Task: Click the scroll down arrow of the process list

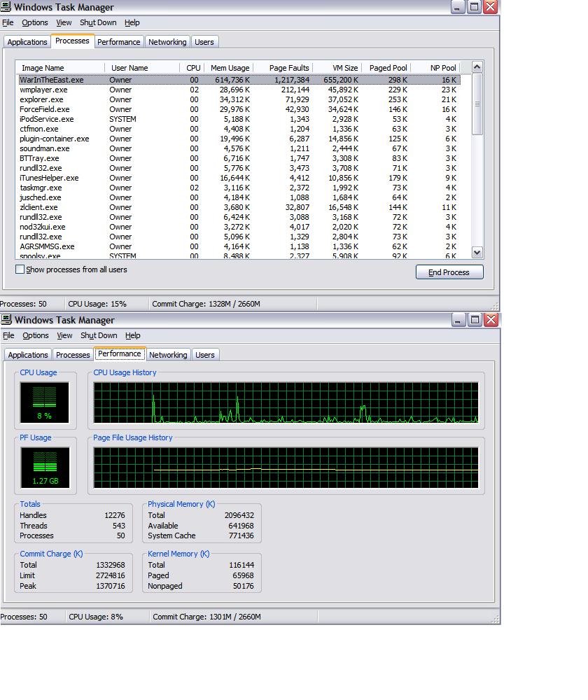Action: (x=477, y=253)
